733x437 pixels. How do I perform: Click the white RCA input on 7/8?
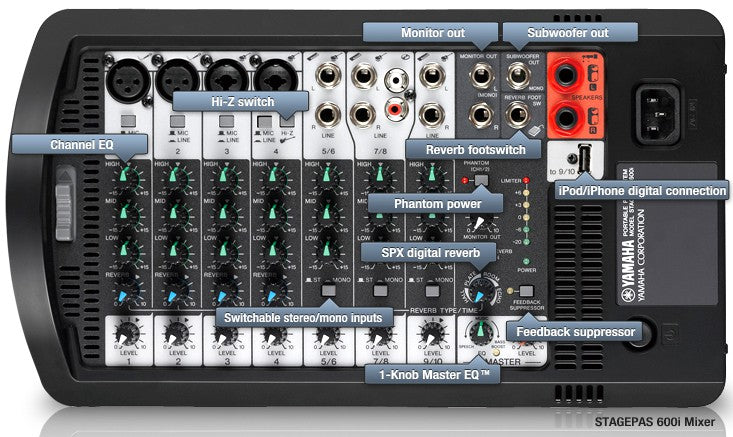(x=396, y=80)
